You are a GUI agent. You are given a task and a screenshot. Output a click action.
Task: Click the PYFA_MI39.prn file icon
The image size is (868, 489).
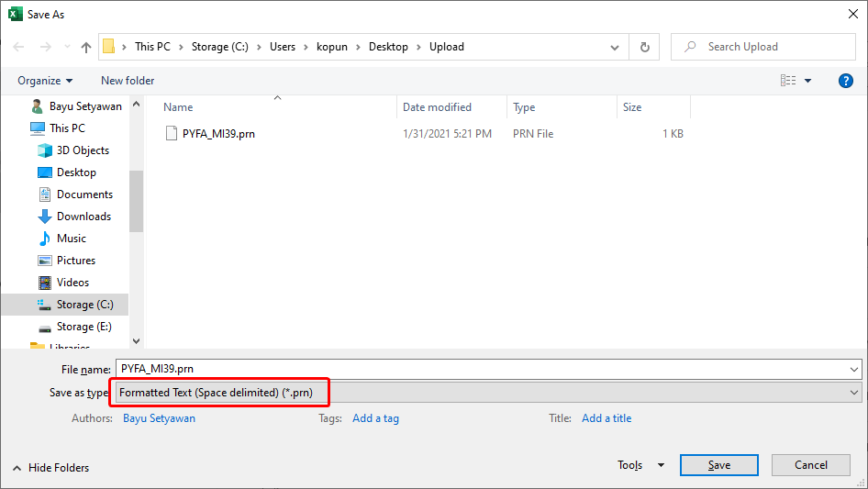tap(172, 133)
